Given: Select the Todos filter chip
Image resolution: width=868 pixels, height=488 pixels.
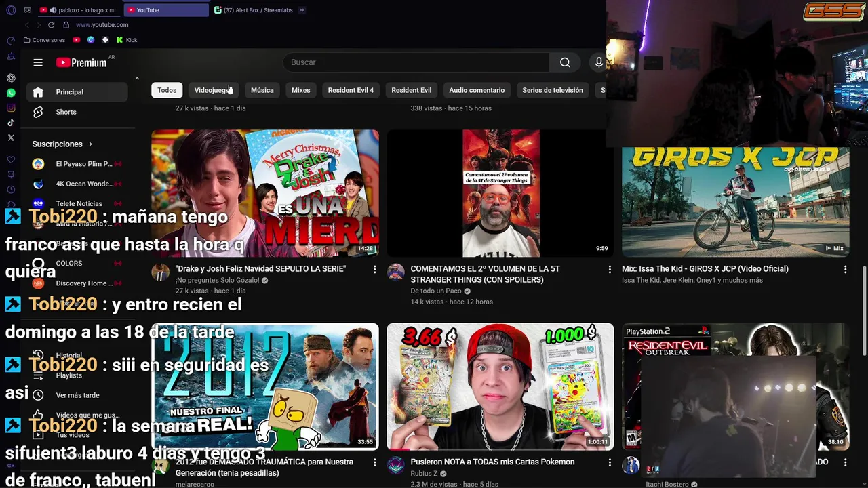Looking at the screenshot, I should coord(167,90).
